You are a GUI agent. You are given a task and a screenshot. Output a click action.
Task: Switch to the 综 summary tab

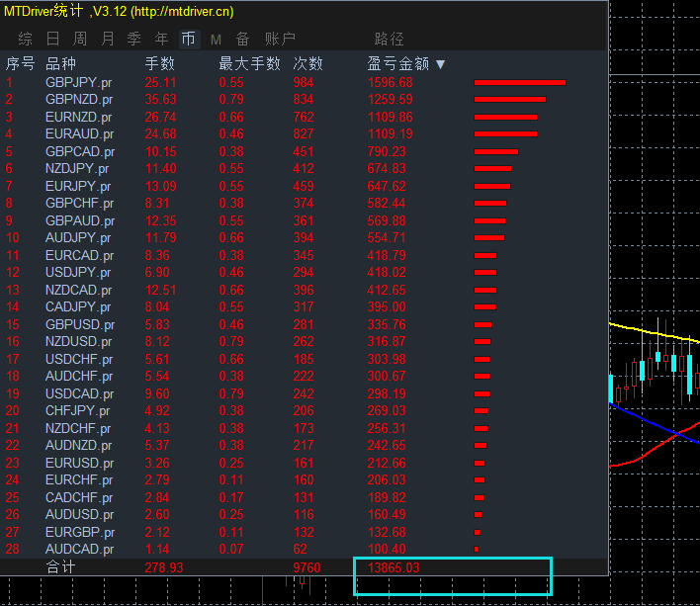pyautogui.click(x=26, y=39)
